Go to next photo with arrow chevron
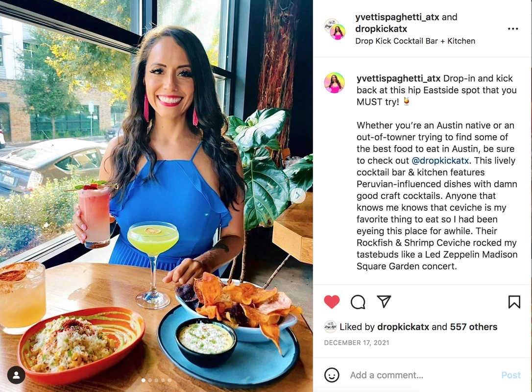The image size is (532, 392). pos(297,196)
